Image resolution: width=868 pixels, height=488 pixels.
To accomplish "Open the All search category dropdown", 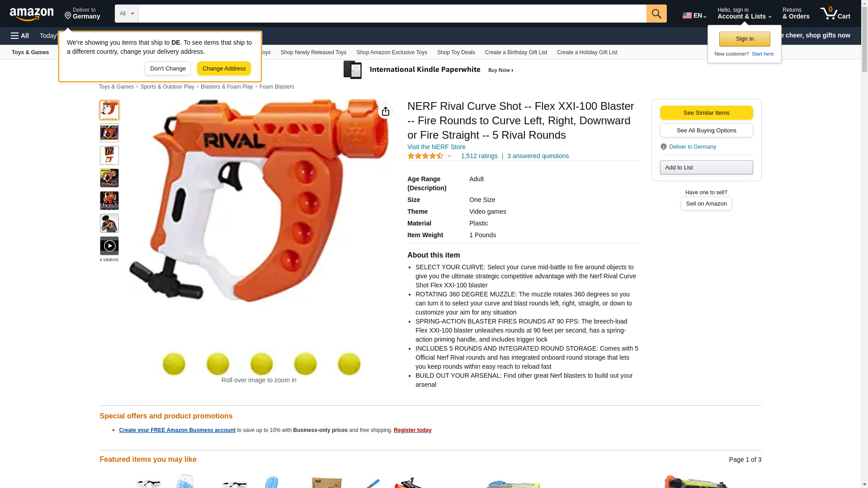I will (127, 14).
